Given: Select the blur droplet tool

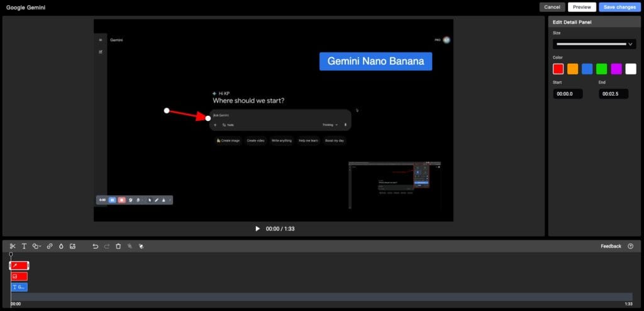Looking at the screenshot, I should tap(61, 246).
